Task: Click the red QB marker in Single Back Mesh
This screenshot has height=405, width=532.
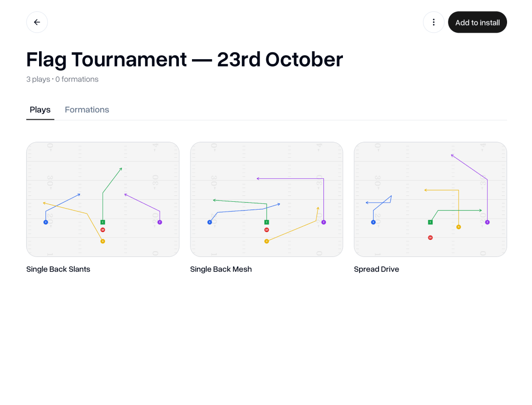Action: 266,230
